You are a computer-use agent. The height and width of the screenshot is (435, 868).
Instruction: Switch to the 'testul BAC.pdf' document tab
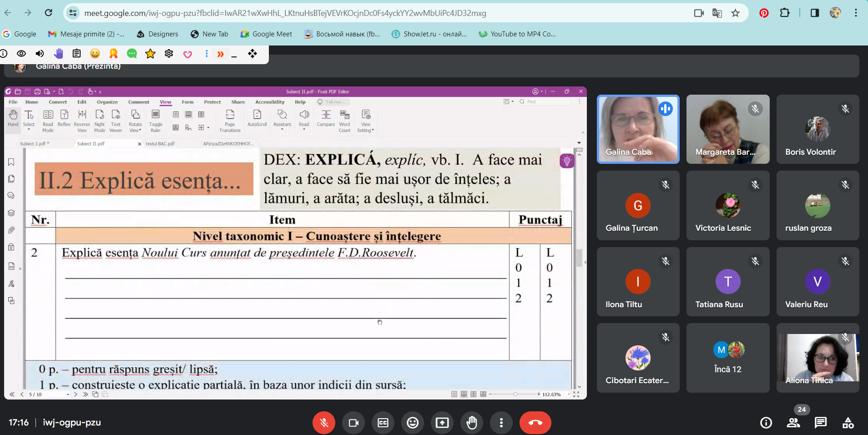(160, 144)
